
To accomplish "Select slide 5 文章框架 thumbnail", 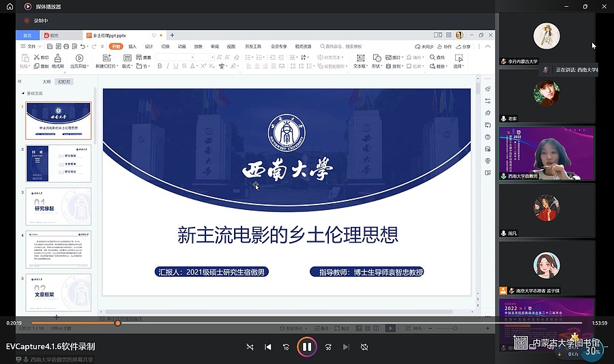I will (59, 292).
